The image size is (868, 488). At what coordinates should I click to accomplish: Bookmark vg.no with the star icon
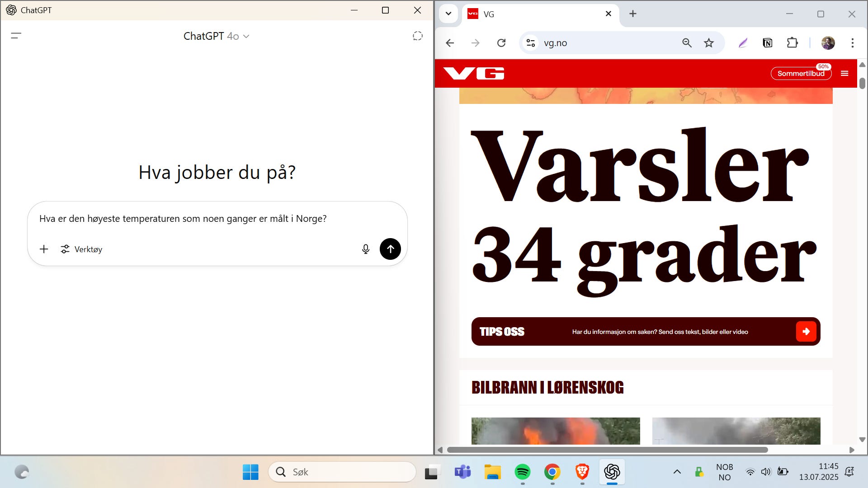[x=708, y=43]
